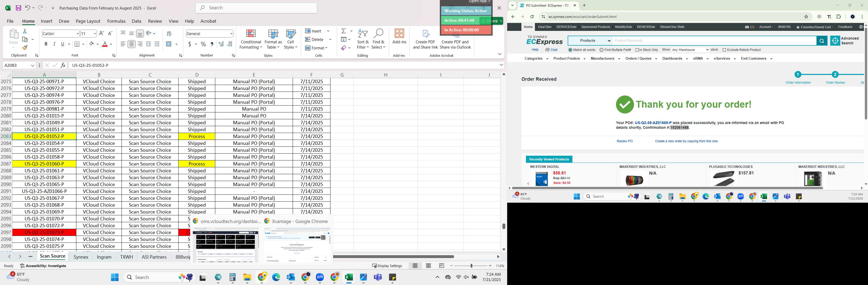868x285 pixels.
Task: Apply Percent Style format
Action: [x=203, y=44]
